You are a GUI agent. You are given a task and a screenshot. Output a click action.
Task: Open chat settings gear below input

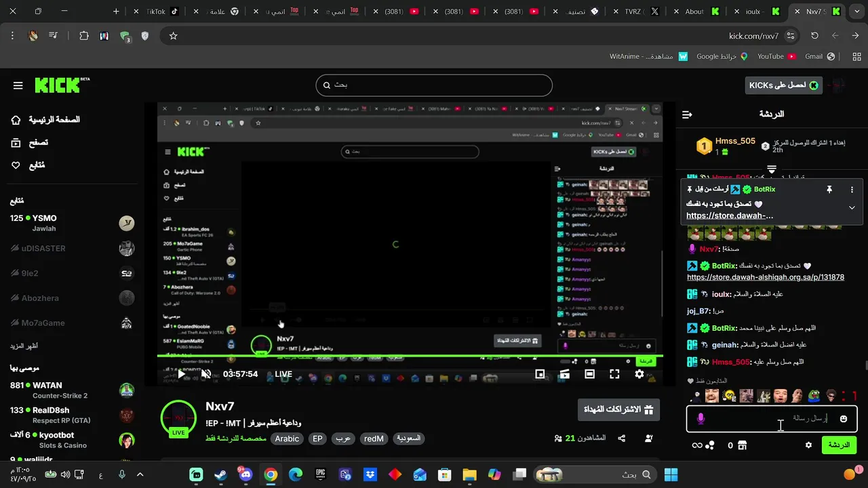pos(808,445)
